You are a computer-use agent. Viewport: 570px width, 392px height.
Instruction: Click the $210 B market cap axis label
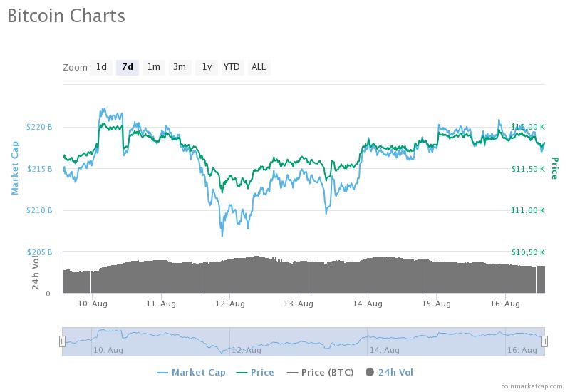click(39, 210)
